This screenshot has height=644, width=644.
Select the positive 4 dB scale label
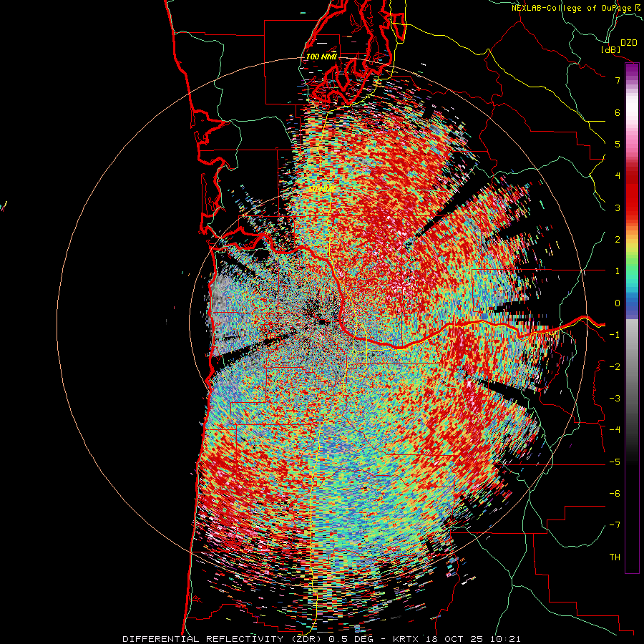pos(618,176)
